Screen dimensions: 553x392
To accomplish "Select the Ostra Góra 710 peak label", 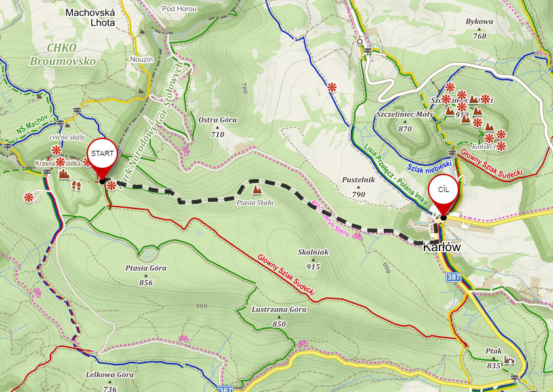I will tap(217, 127).
